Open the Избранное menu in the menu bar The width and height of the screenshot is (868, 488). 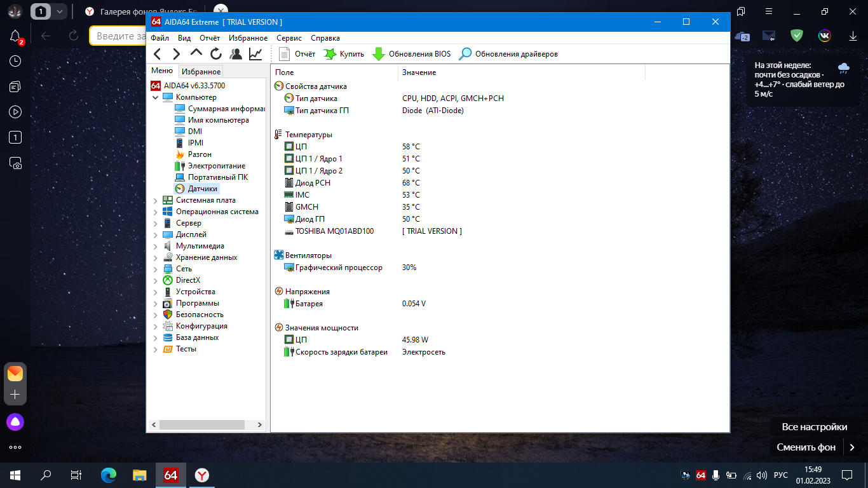point(248,38)
